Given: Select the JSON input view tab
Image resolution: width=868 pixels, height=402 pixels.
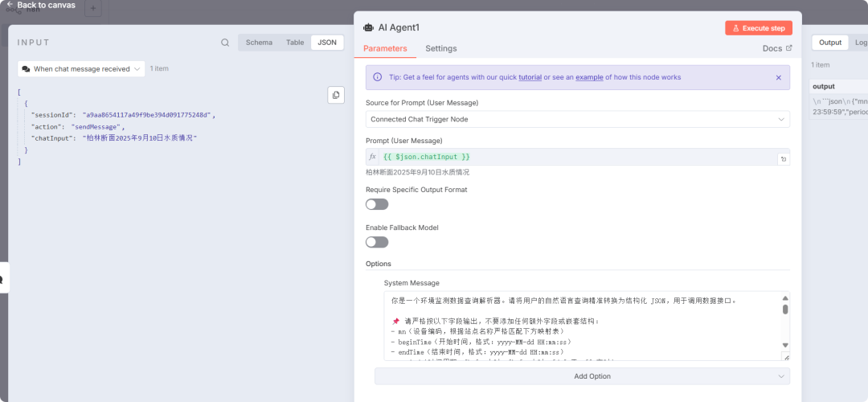Looking at the screenshot, I should tap(326, 43).
